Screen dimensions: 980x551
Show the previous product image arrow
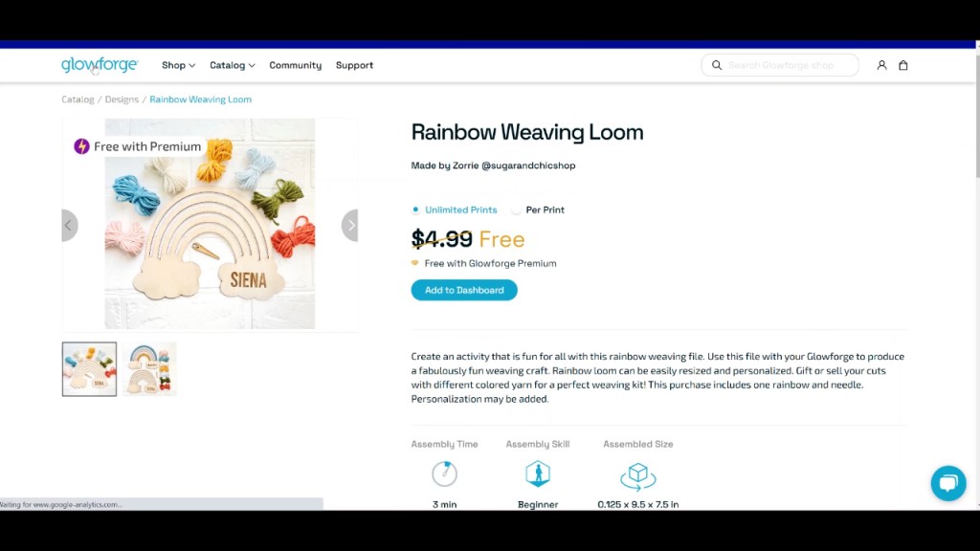point(69,226)
